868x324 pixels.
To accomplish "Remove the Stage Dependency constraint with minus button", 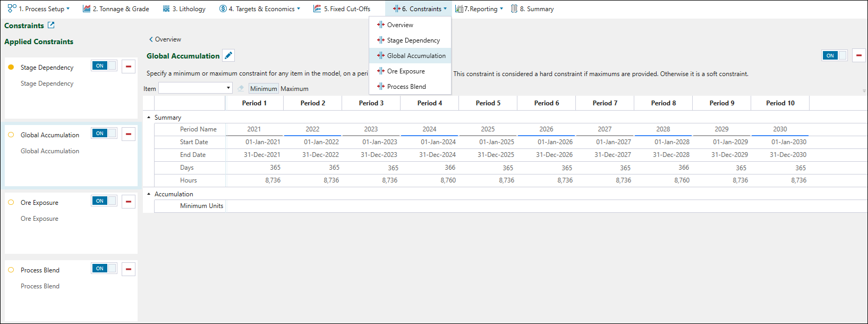I will [x=129, y=67].
